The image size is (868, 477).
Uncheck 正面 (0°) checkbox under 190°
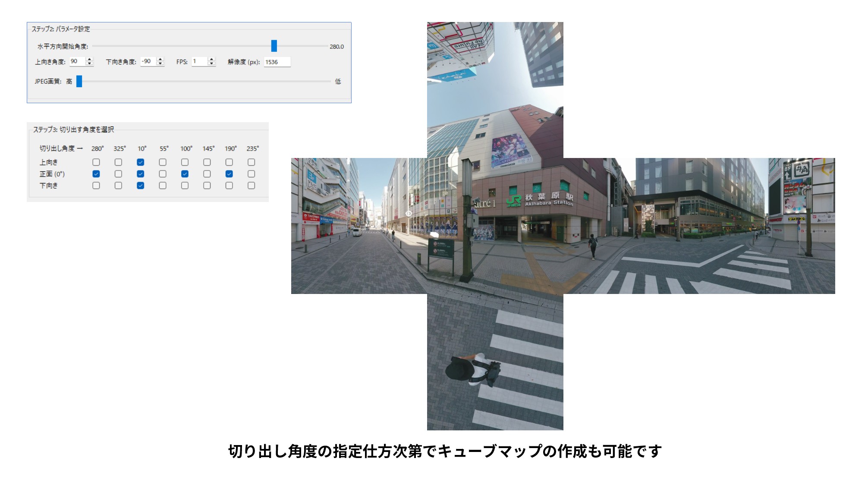pos(229,174)
